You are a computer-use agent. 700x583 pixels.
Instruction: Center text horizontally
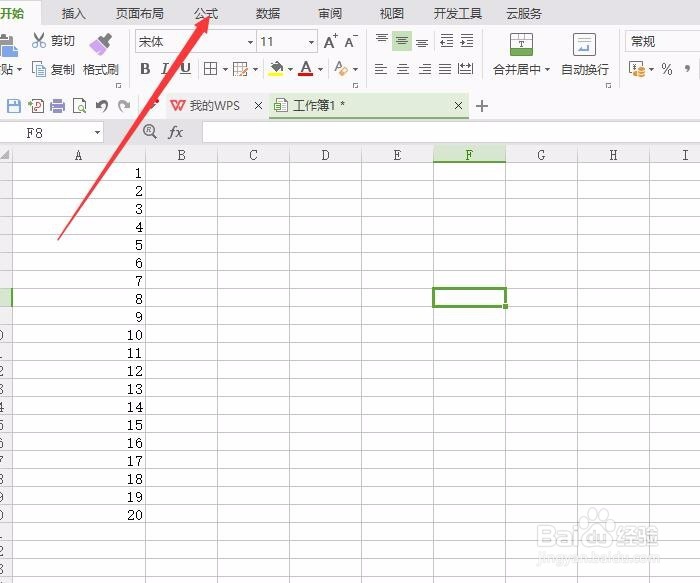click(403, 69)
